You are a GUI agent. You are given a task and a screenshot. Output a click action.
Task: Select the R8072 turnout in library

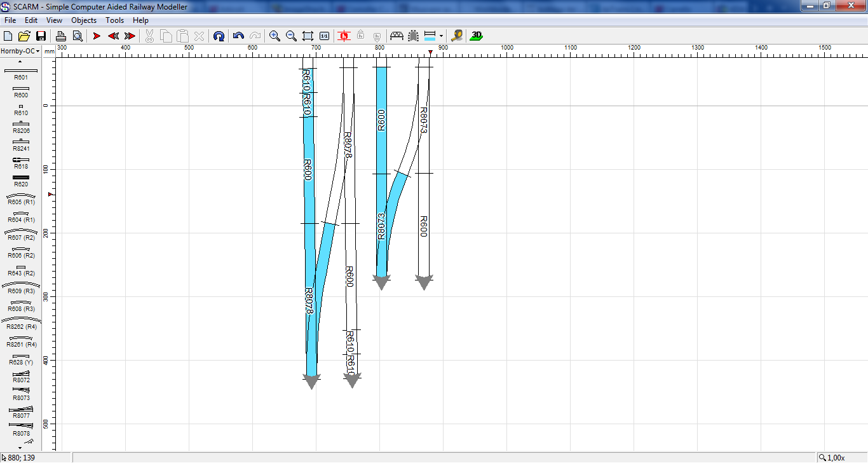pos(21,376)
